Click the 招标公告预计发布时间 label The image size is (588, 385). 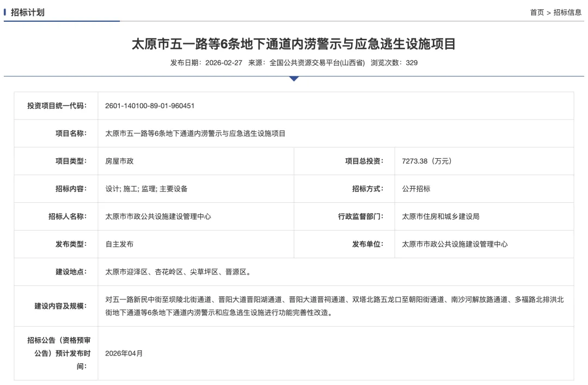[59, 353]
